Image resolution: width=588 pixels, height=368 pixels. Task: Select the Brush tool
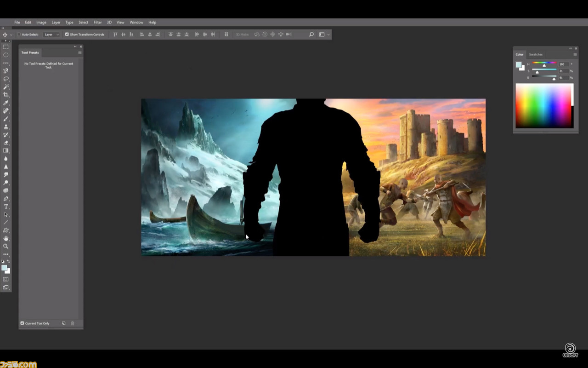[x=6, y=119]
